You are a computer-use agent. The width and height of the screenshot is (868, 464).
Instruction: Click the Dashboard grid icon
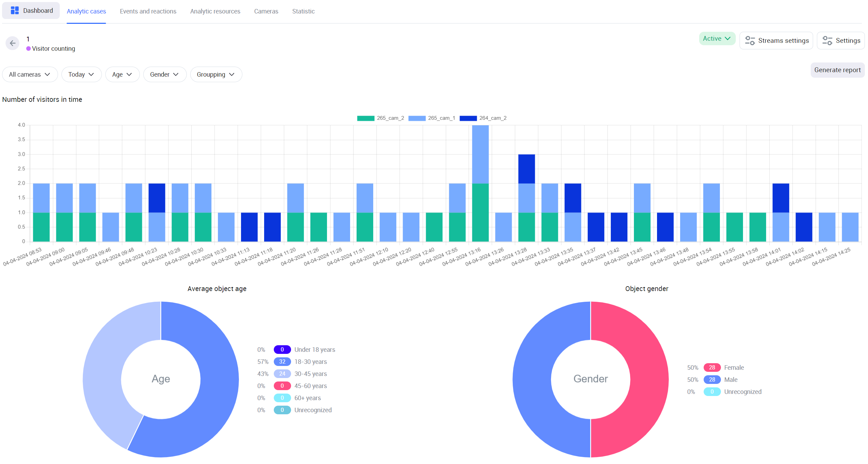[15, 11]
